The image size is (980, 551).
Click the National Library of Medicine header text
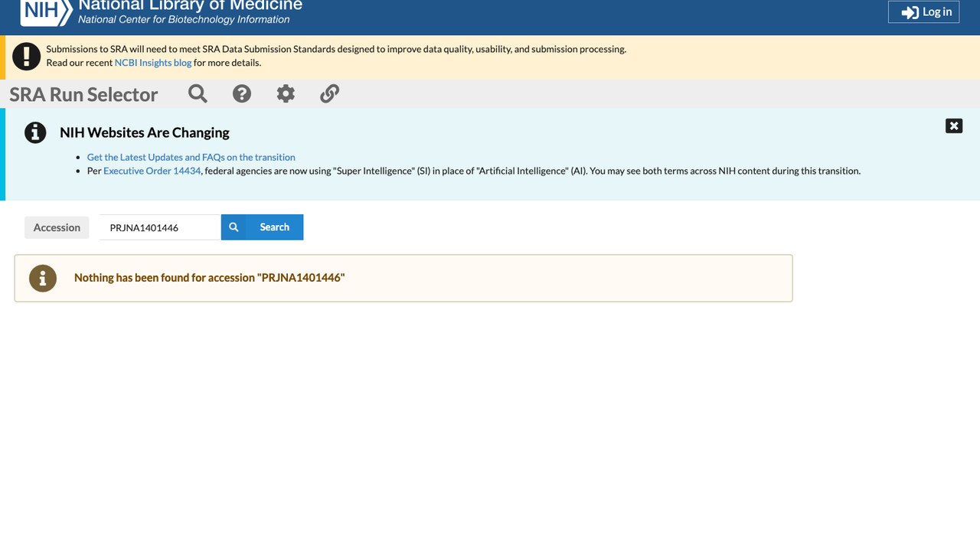click(x=190, y=5)
